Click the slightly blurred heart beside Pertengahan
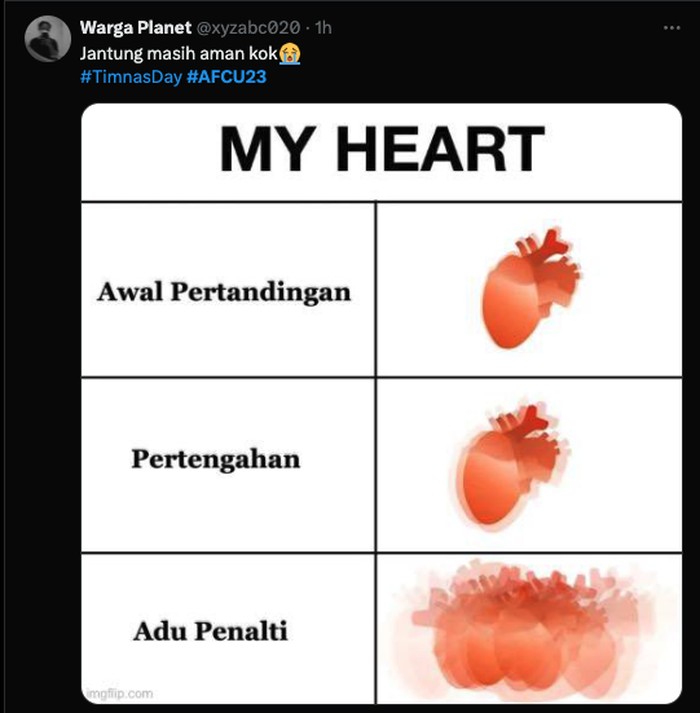Screen dimensions: 700x713 pos(510,462)
